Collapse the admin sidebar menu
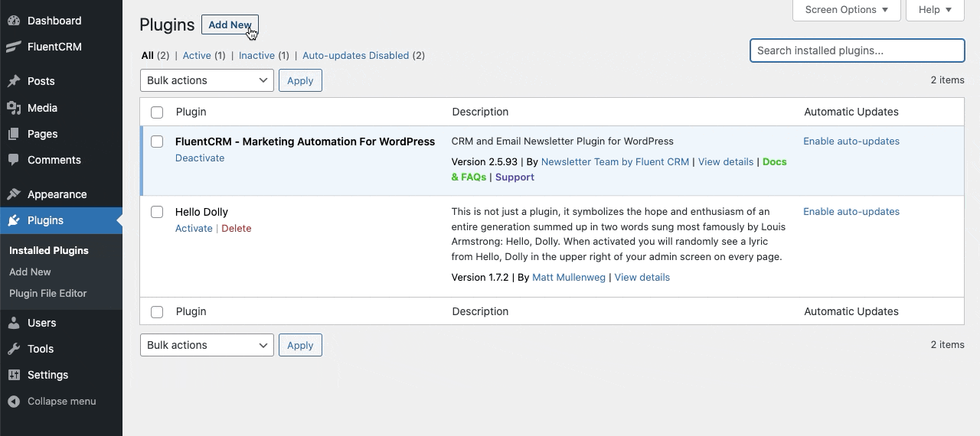The image size is (980, 436). click(x=61, y=401)
